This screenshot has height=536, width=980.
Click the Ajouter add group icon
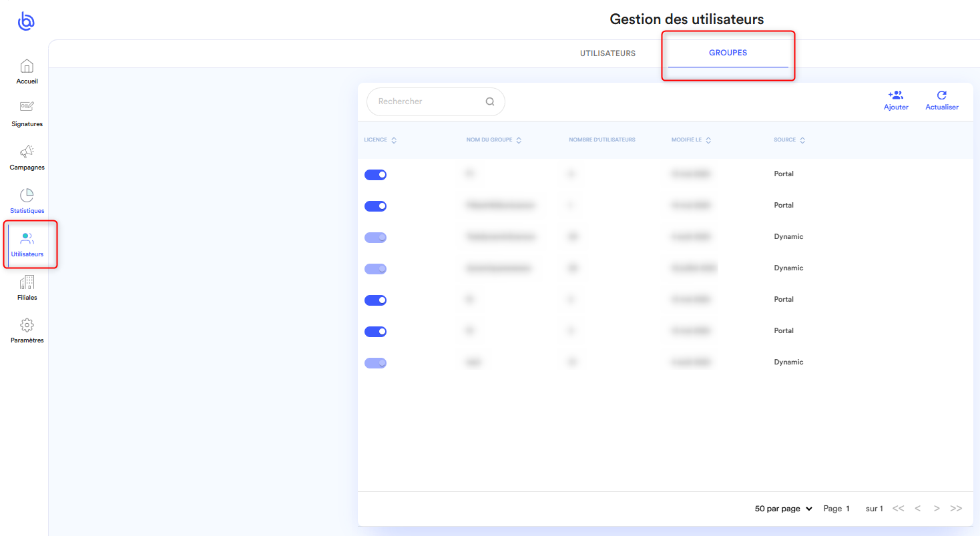[895, 95]
